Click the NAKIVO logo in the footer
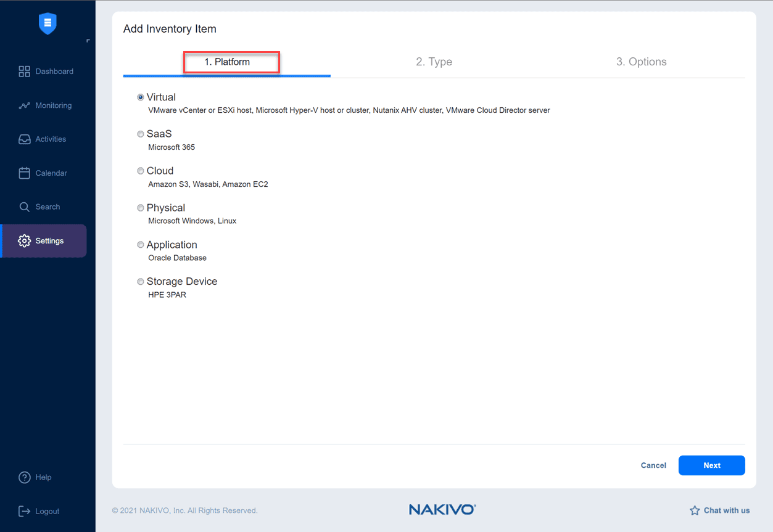773x532 pixels. (x=442, y=509)
